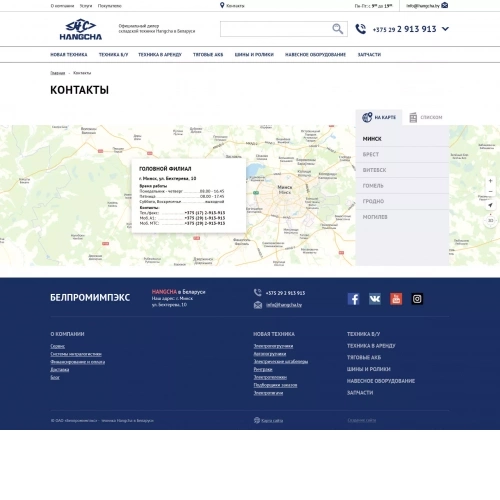Open the Карта сайта footer link

(272, 421)
